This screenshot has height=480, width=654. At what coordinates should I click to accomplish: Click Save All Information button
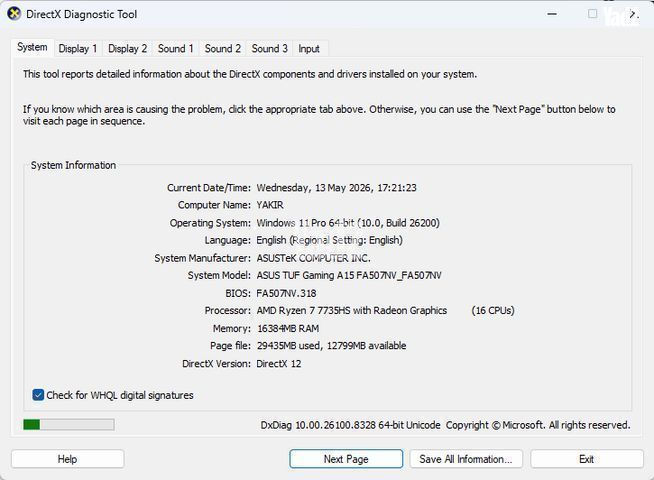pyautogui.click(x=466, y=459)
